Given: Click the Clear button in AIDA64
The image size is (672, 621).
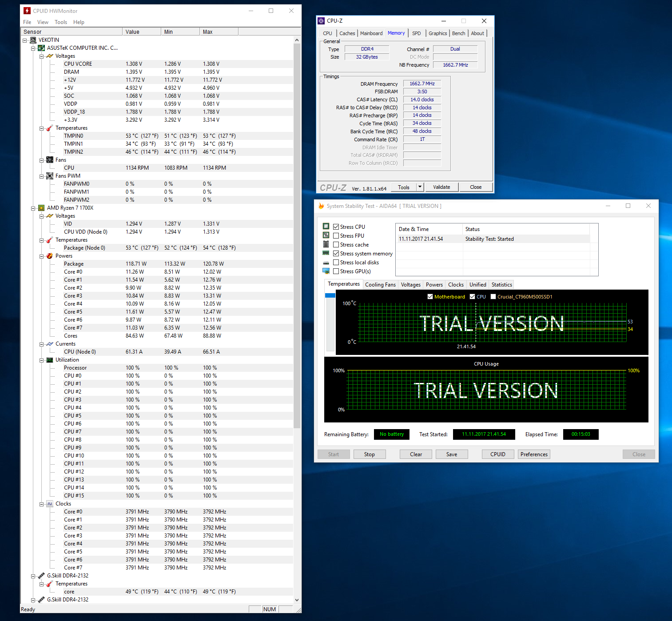Looking at the screenshot, I should (x=416, y=454).
